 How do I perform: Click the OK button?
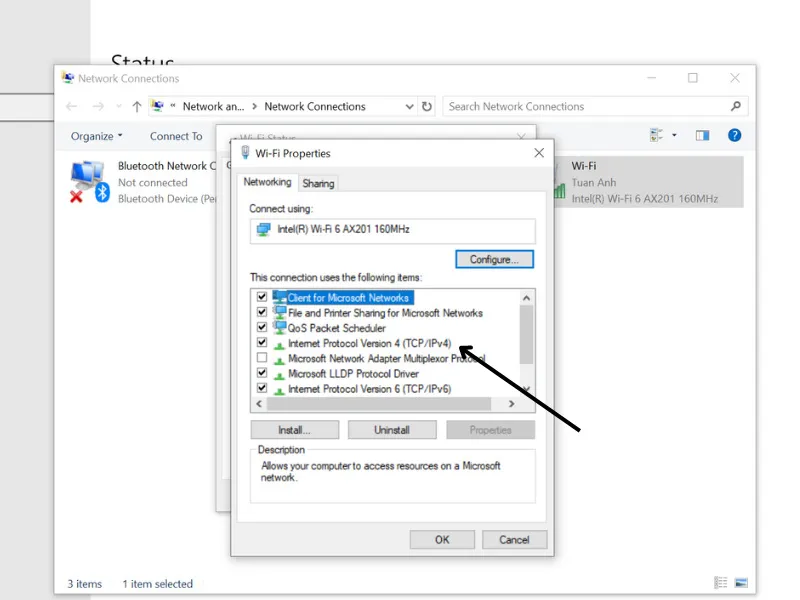442,540
